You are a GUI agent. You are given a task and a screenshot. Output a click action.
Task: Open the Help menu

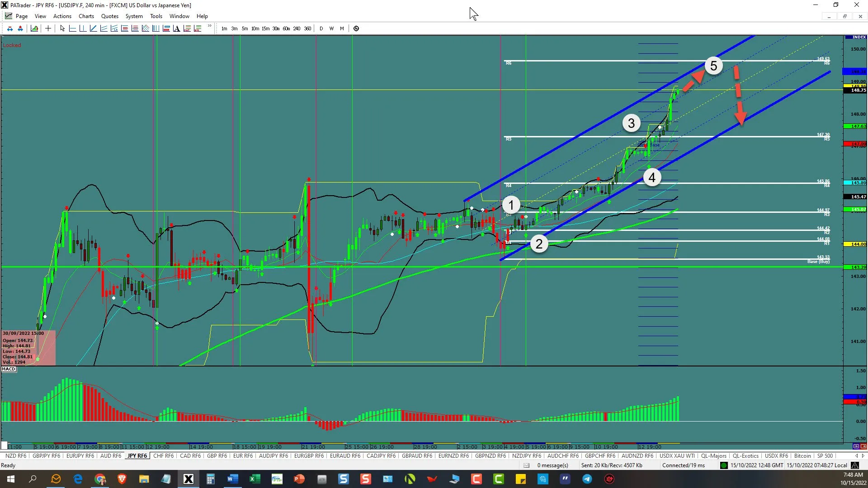pos(202,16)
